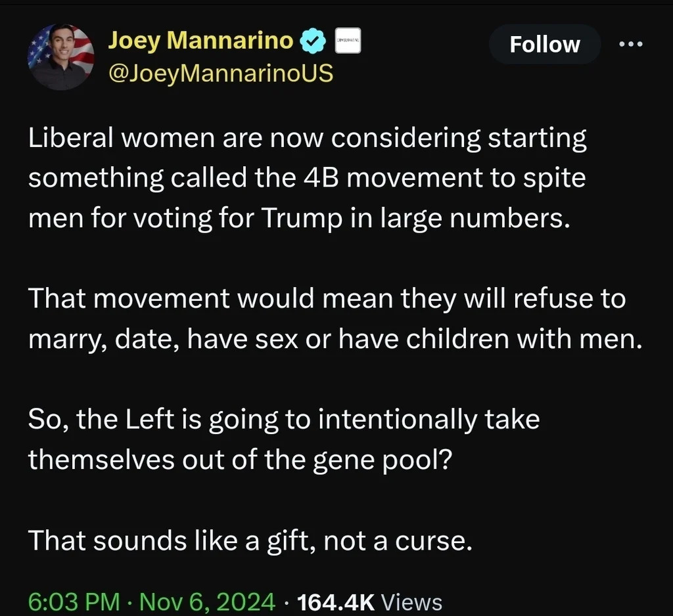Open Joey Mannarino's profile picture
The width and height of the screenshot is (673, 616).
point(61,57)
